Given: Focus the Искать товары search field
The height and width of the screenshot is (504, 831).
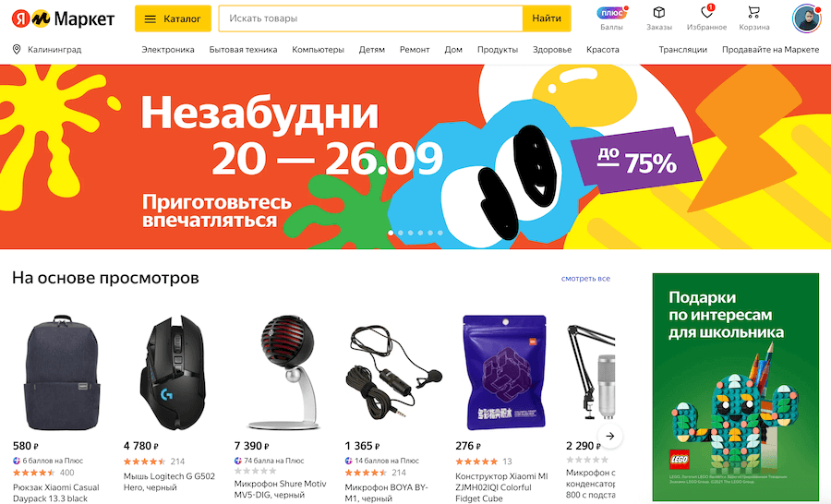Looking at the screenshot, I should click(x=371, y=18).
